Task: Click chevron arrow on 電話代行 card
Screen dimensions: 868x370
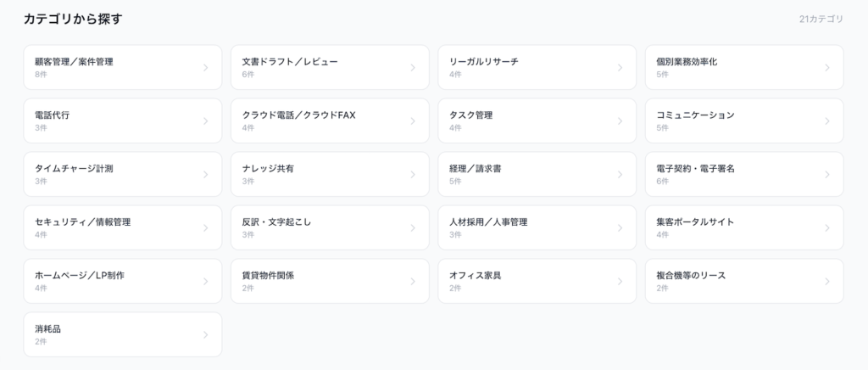Action: tap(205, 121)
